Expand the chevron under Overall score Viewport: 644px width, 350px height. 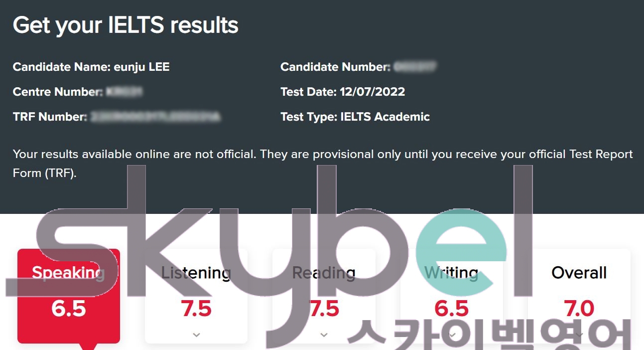point(579,335)
